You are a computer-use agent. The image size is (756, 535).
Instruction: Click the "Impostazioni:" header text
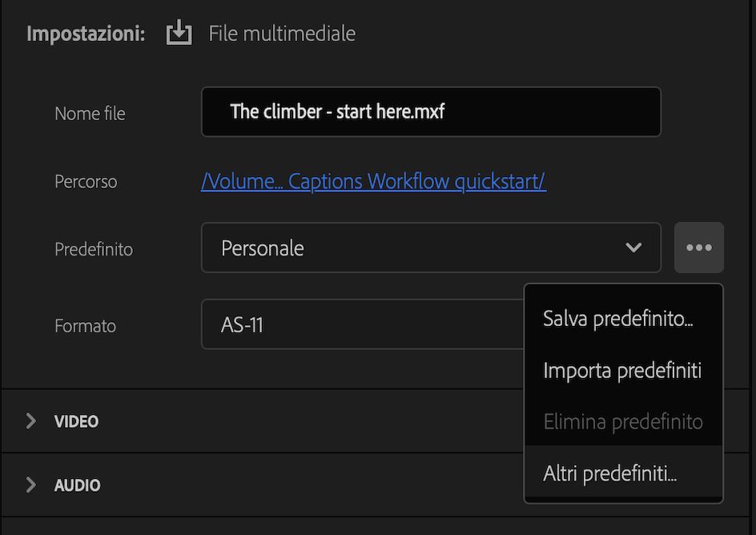click(86, 33)
